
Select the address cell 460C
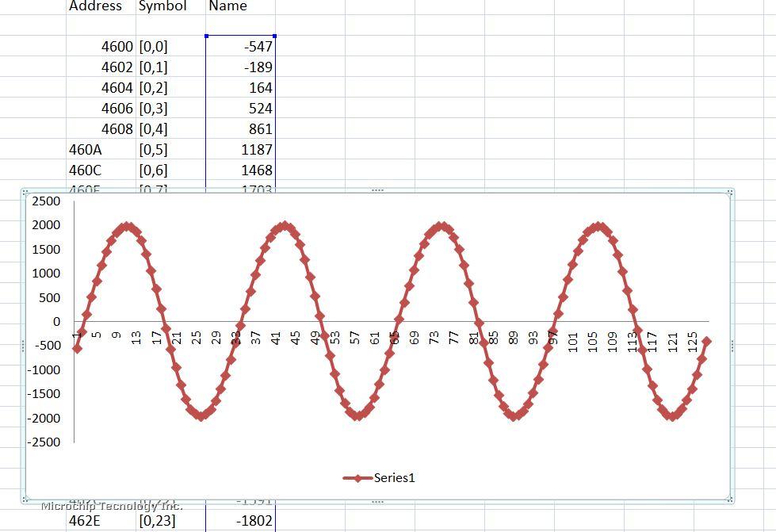click(101, 170)
